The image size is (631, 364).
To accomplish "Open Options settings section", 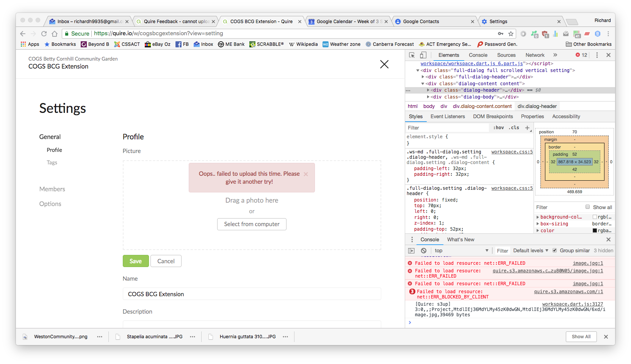I will (x=50, y=204).
